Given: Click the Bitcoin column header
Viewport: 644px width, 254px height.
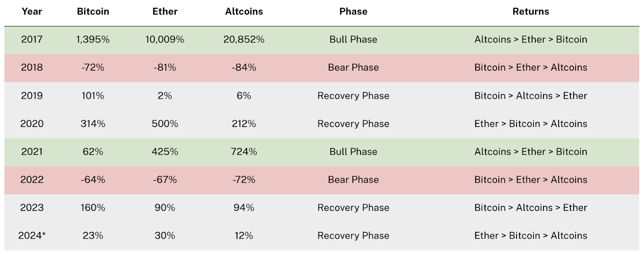Looking at the screenshot, I should tap(93, 11).
